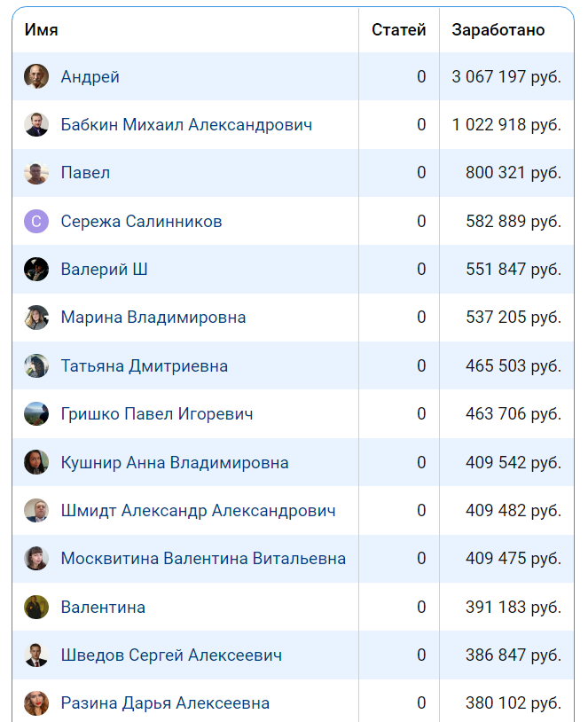Screen dimensions: 588x722
Task: Click the purple 'С' avatar icon
Action: point(36,222)
